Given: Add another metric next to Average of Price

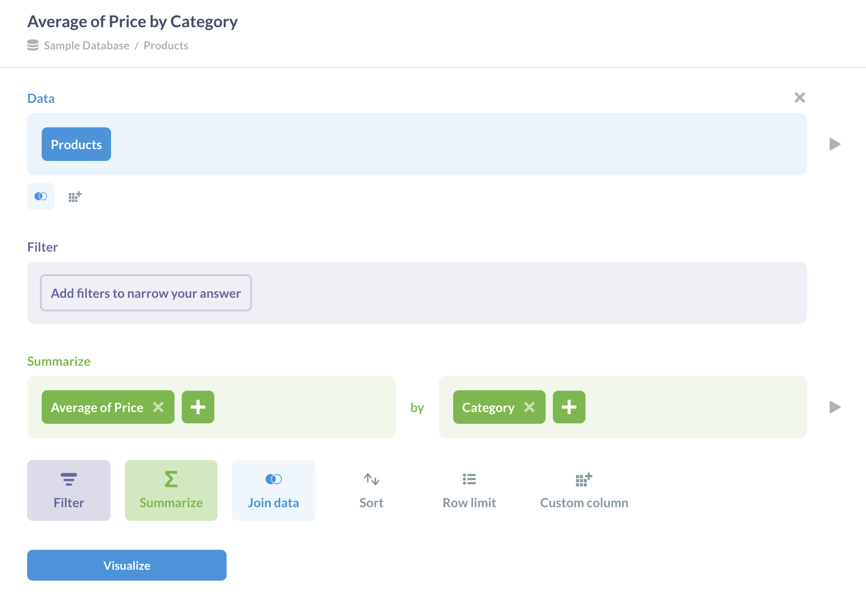Looking at the screenshot, I should (x=198, y=407).
